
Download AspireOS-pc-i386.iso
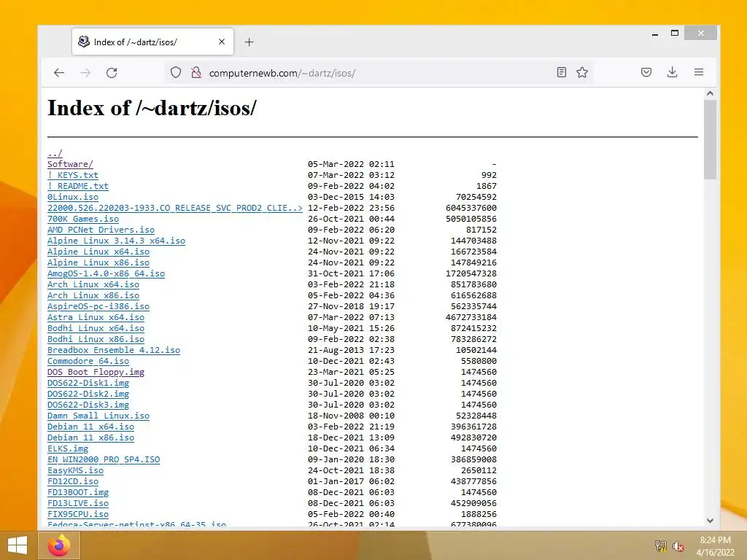tap(98, 307)
